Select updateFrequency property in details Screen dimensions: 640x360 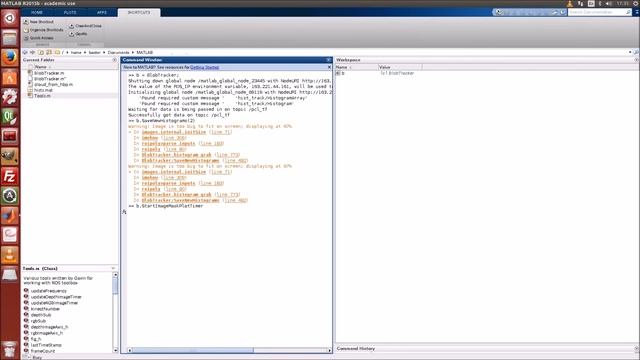click(49, 291)
